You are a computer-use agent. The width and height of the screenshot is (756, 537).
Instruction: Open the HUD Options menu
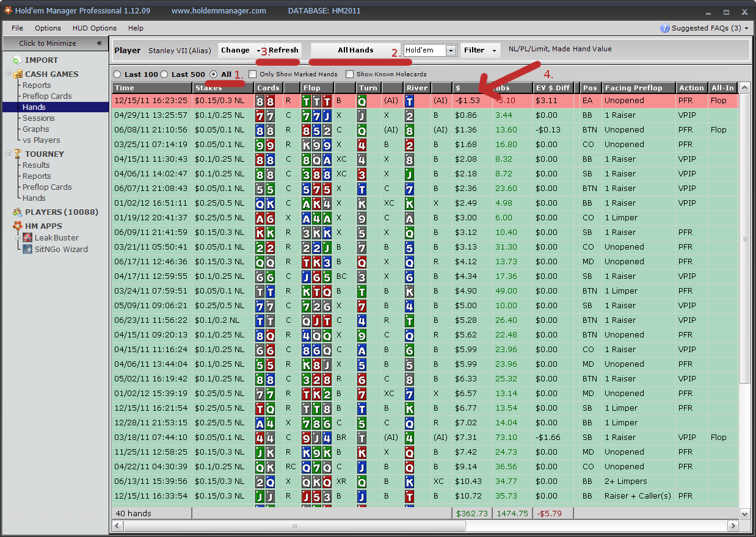click(x=95, y=28)
